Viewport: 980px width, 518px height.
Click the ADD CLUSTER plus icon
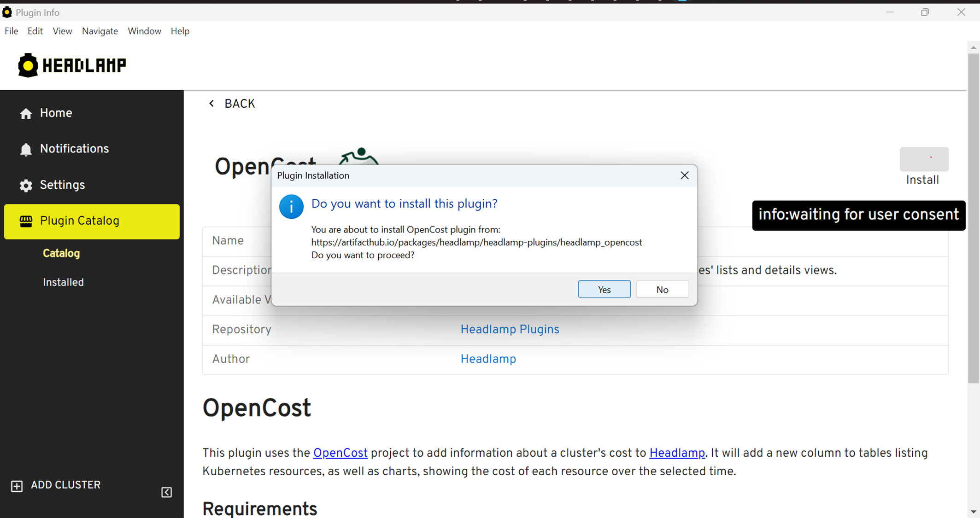coord(17,486)
